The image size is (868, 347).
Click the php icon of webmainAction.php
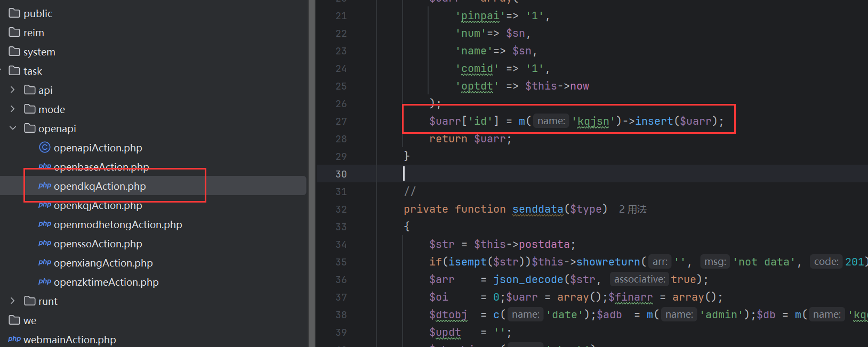coord(14,339)
